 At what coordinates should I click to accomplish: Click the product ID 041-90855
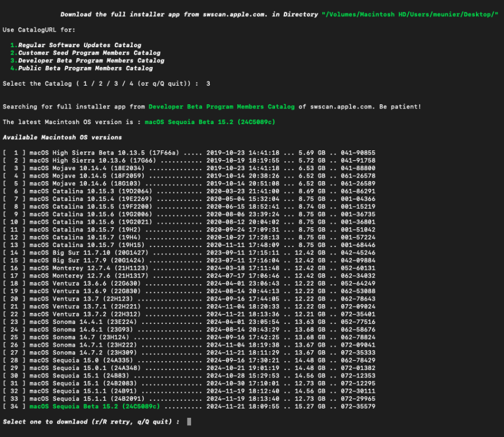[x=358, y=153]
